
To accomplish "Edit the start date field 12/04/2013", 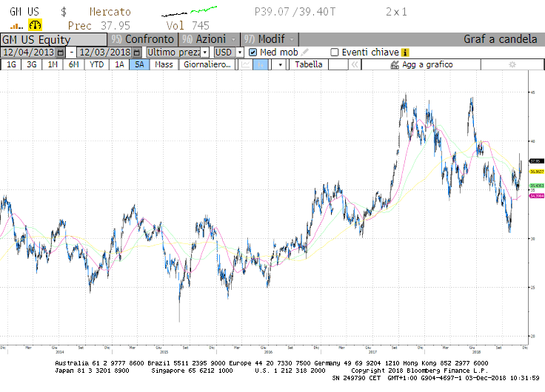I will tap(29, 53).
